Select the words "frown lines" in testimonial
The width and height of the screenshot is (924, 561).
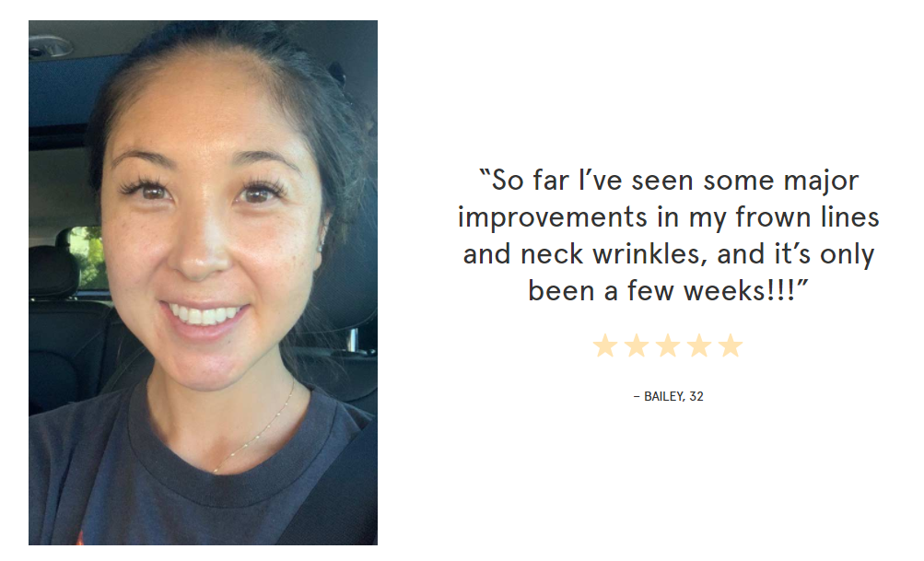coord(807,216)
